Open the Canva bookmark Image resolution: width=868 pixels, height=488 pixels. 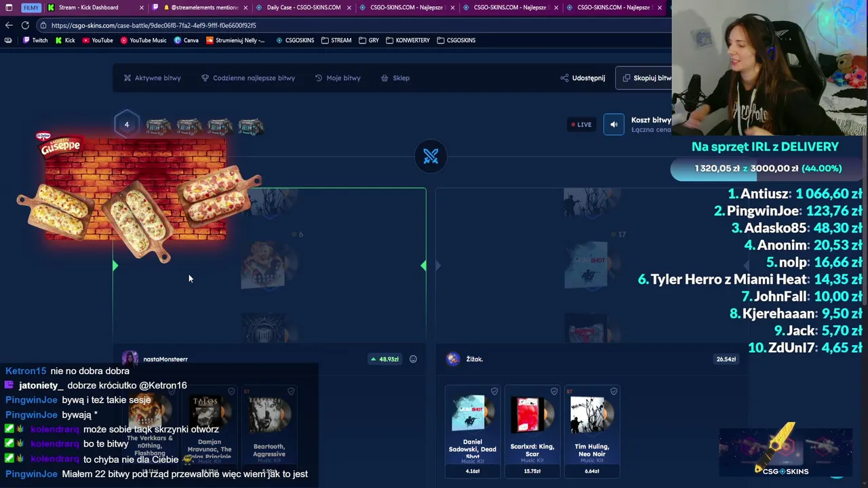click(186, 40)
